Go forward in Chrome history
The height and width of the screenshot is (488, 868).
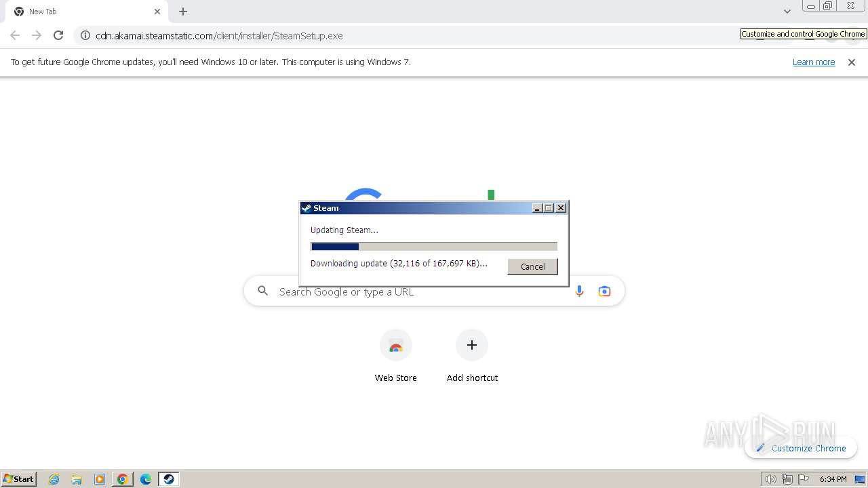(x=37, y=35)
